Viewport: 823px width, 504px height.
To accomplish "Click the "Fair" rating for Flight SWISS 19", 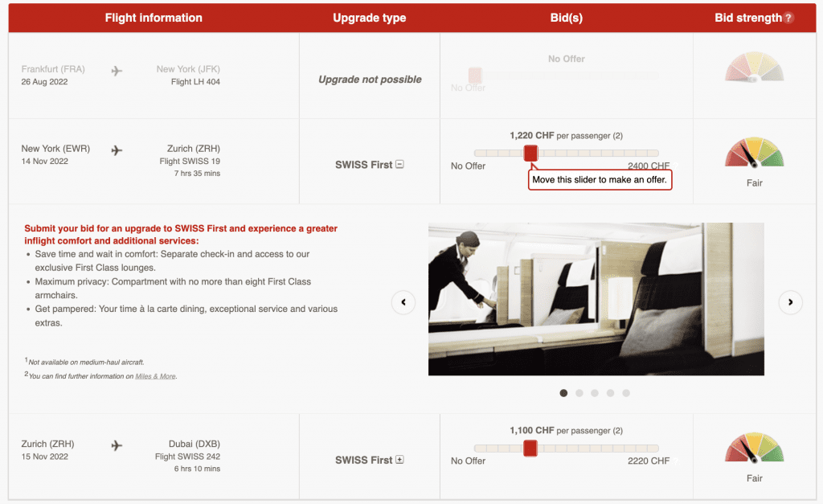I will pos(754,183).
